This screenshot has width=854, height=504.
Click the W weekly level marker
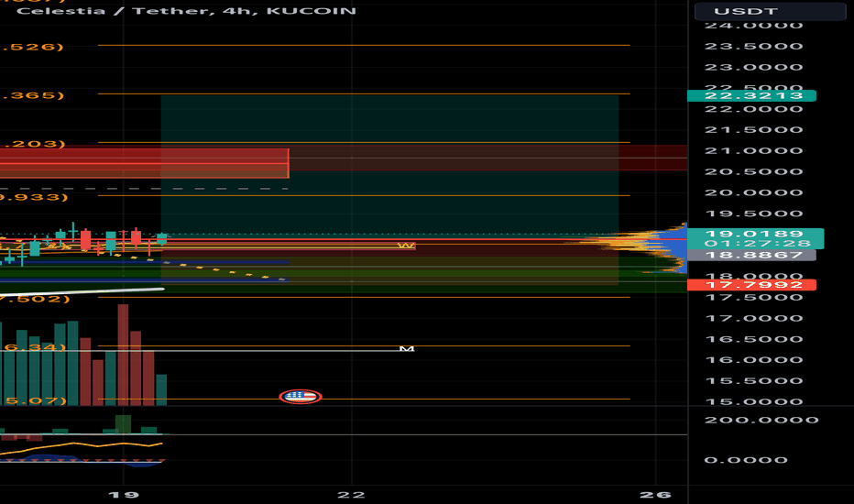click(406, 246)
